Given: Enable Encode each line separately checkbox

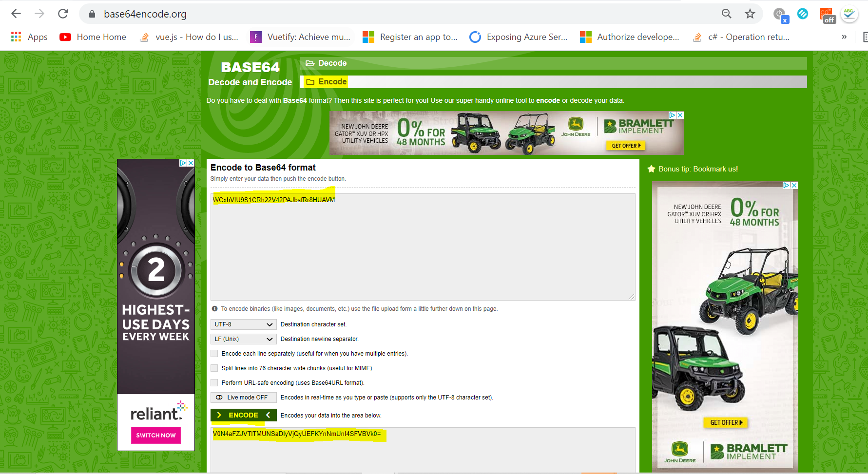Looking at the screenshot, I should pyautogui.click(x=214, y=354).
